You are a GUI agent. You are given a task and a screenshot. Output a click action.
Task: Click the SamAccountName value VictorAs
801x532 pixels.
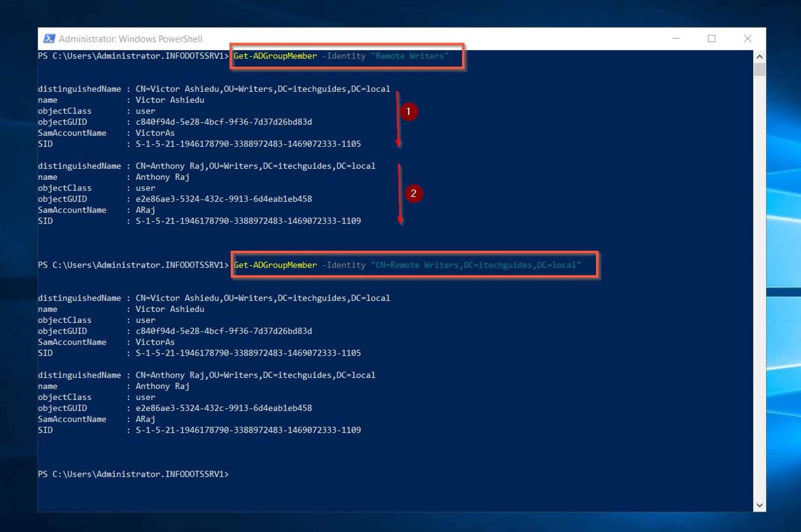click(x=155, y=133)
